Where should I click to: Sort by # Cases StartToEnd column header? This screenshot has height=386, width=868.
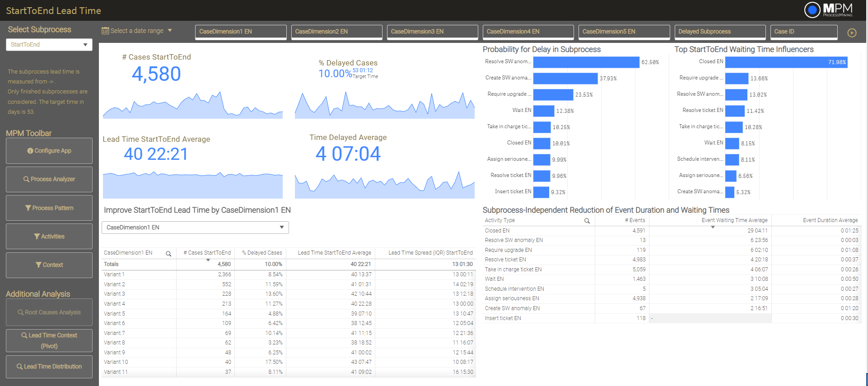(x=206, y=253)
